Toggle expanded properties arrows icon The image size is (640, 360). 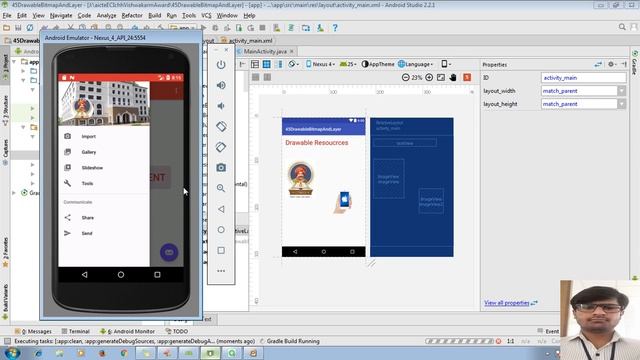(598, 64)
